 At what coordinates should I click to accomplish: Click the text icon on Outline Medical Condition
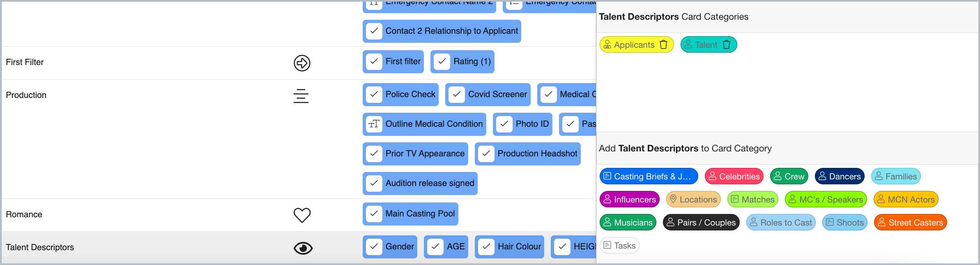pyautogui.click(x=374, y=124)
